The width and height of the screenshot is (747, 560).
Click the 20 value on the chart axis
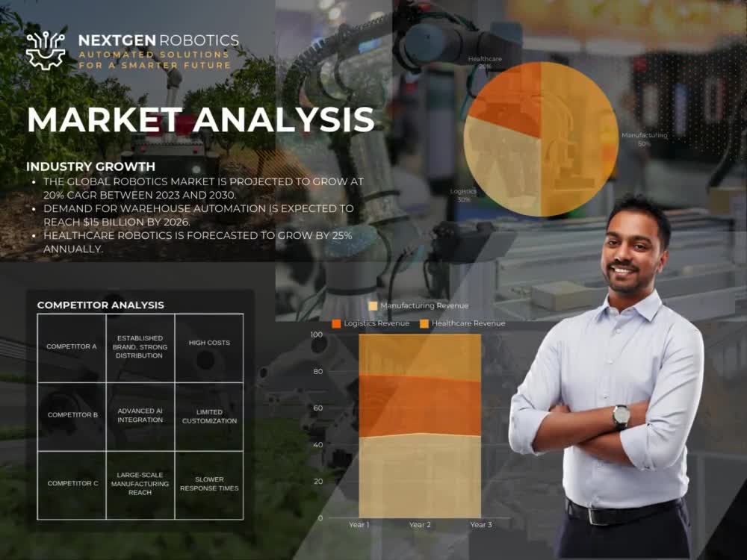[x=318, y=482]
